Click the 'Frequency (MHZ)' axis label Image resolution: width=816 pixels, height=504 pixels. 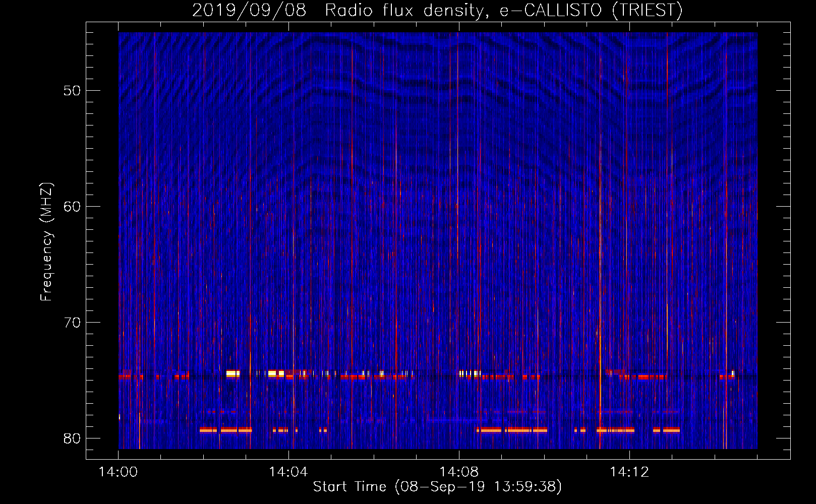(46, 242)
